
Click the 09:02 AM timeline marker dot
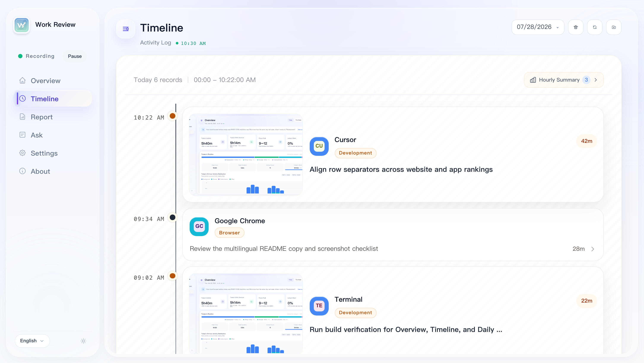tap(173, 276)
